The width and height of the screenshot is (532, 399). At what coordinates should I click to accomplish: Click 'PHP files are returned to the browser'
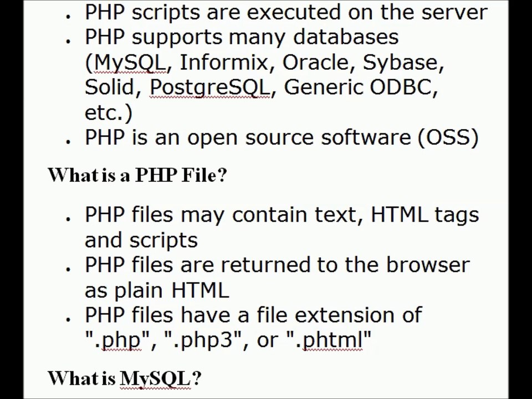click(x=277, y=265)
